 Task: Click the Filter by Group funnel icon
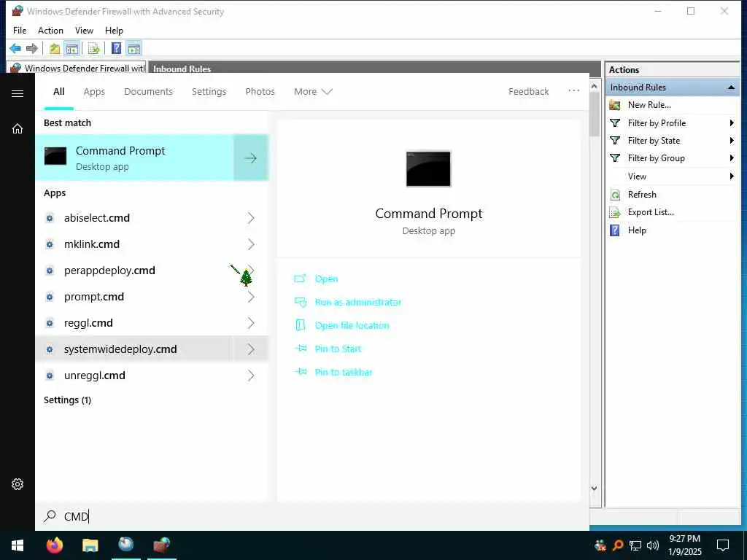point(615,158)
